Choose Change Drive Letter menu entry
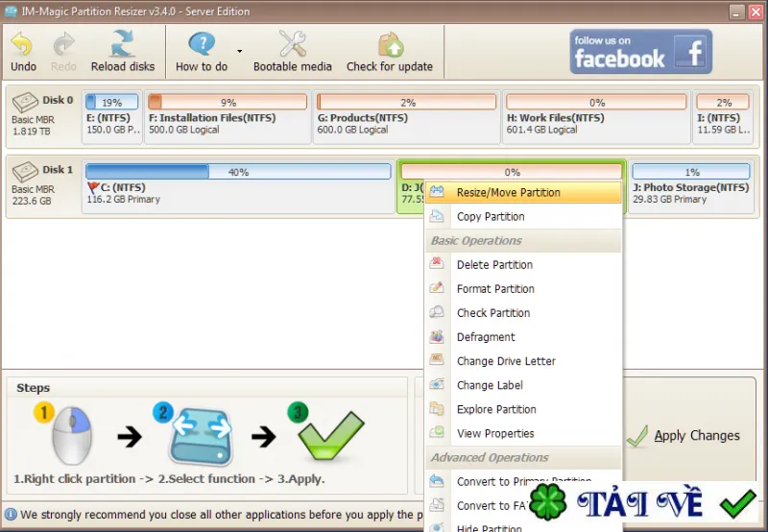768x532 pixels. click(523, 361)
